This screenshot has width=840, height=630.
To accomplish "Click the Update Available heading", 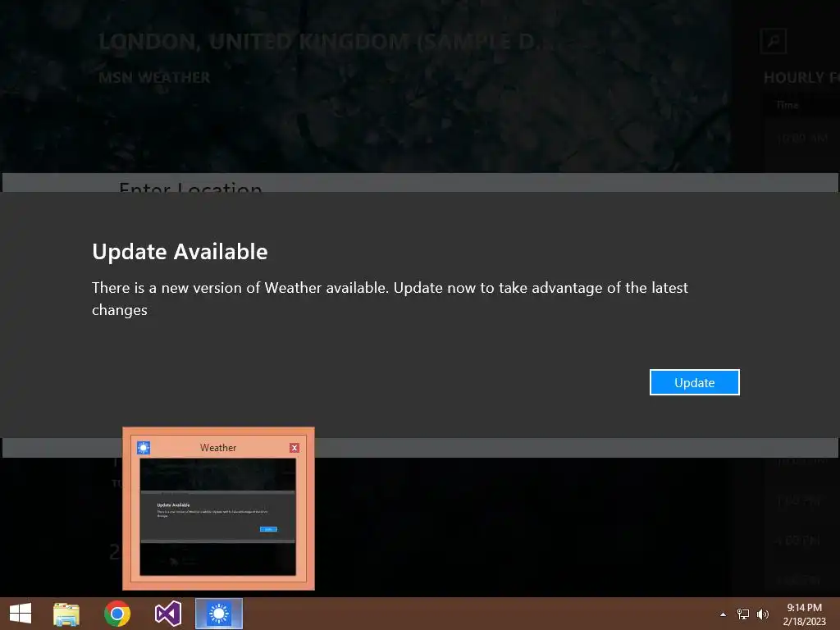I will tap(180, 252).
